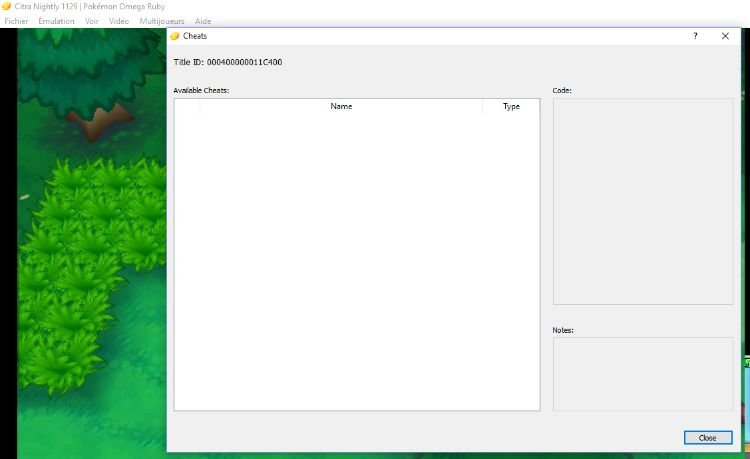Click the Citra logo in main title bar
This screenshot has height=459, width=750.
[x=7, y=6]
